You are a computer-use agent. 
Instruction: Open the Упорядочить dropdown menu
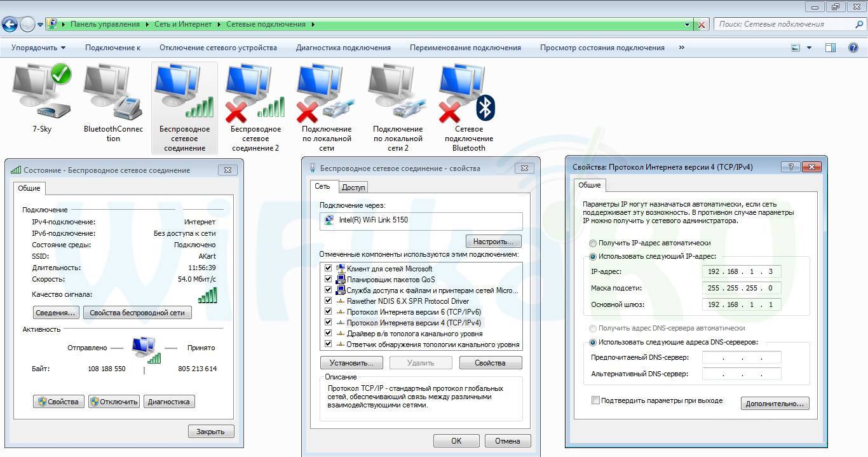click(x=38, y=48)
